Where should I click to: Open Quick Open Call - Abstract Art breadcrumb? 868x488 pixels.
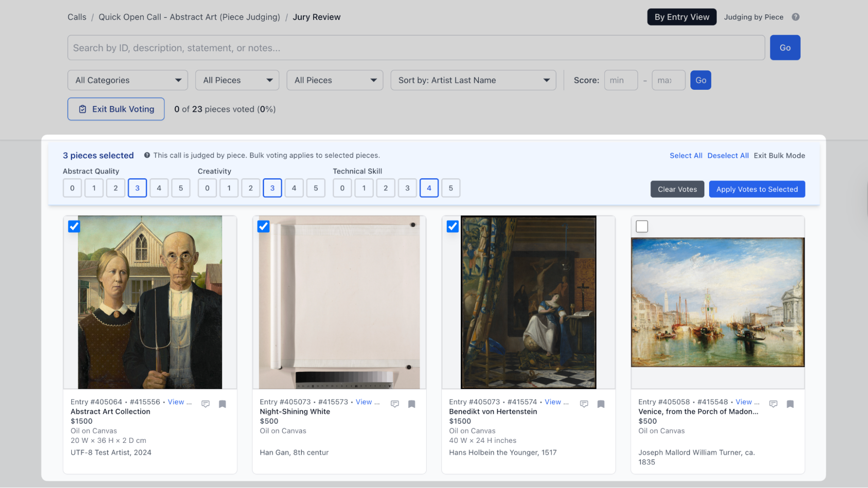[x=189, y=17]
